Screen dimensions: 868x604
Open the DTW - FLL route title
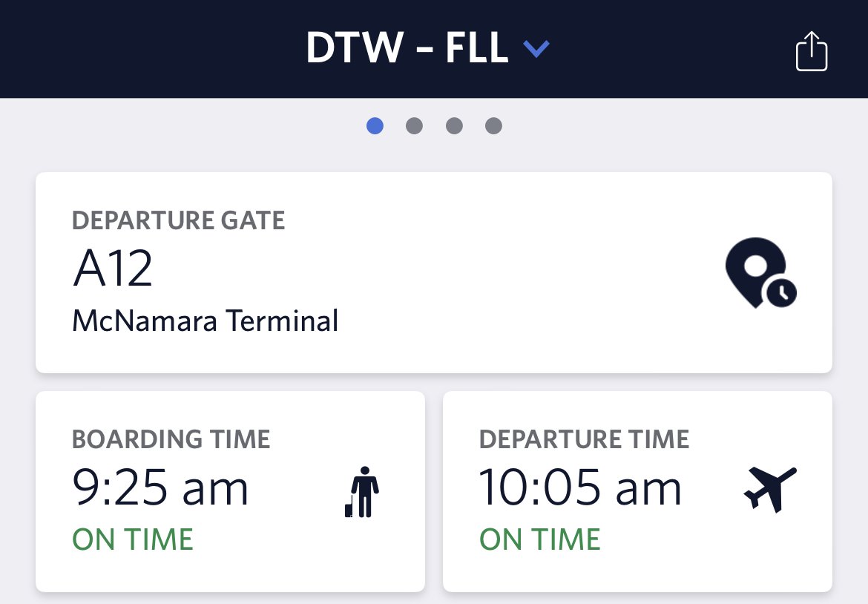(407, 47)
